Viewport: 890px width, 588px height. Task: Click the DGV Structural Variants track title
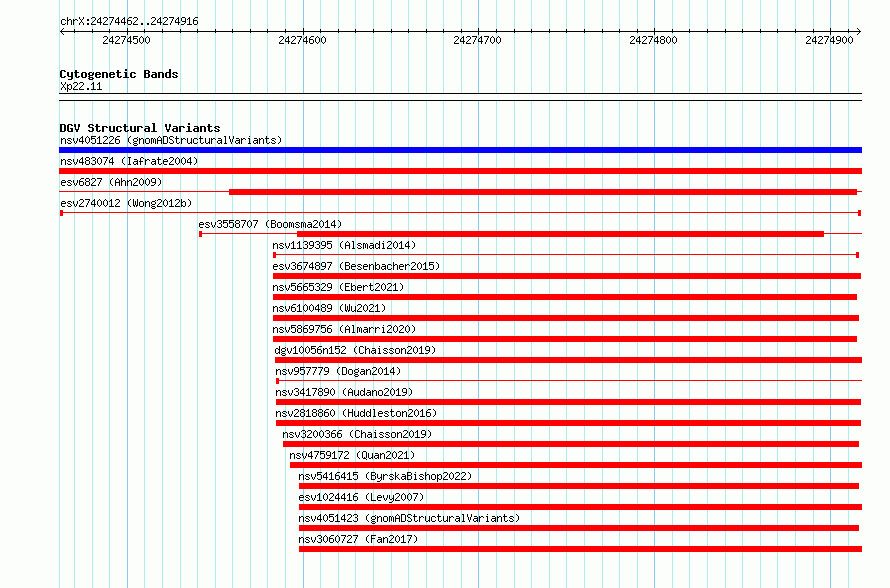pyautogui.click(x=140, y=128)
